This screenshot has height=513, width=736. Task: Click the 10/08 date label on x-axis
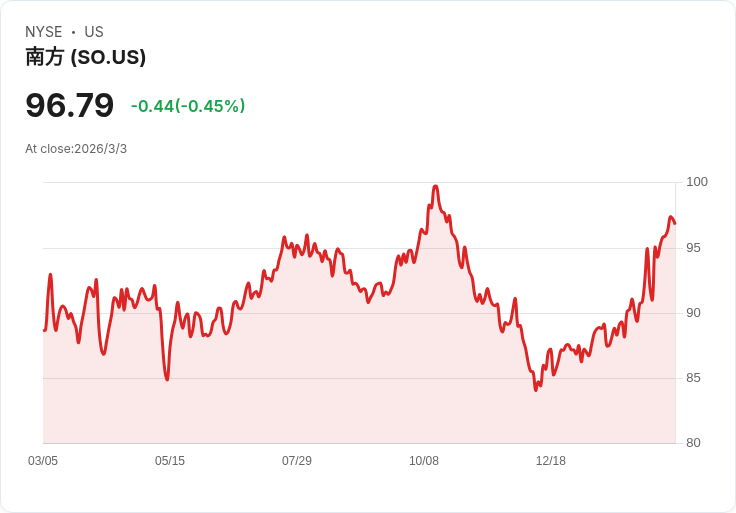tap(424, 461)
